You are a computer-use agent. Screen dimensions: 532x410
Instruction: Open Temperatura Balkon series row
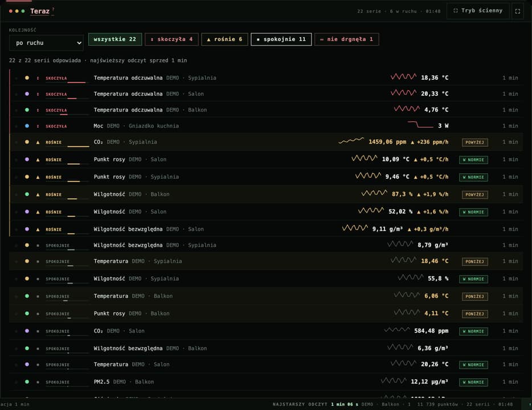coord(265,296)
